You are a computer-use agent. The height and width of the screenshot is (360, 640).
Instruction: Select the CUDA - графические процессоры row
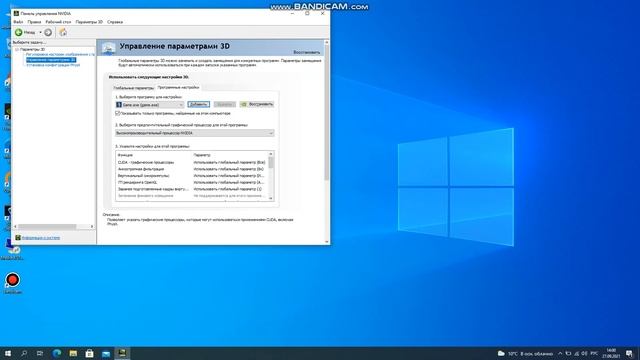coord(191,162)
